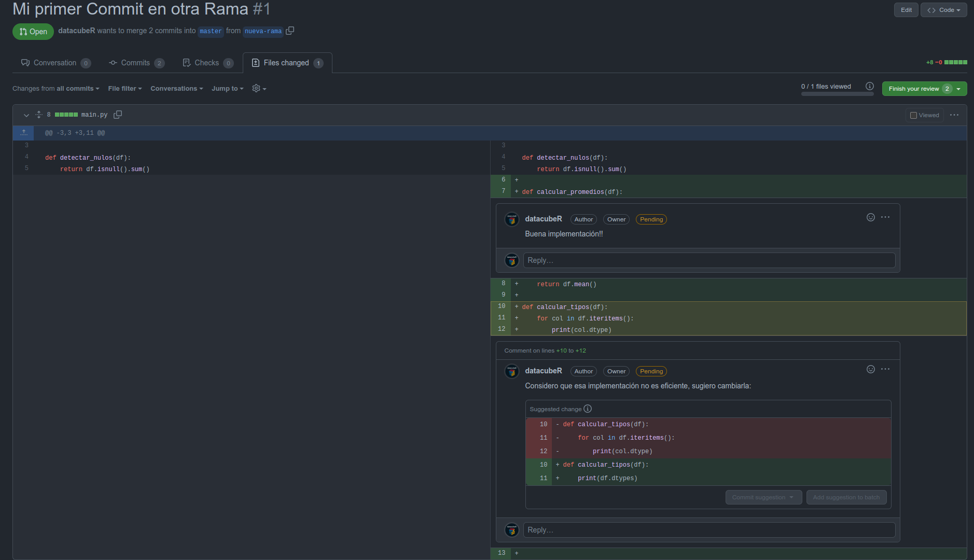Click the Pending label on suggestion comment
This screenshot has height=560, width=974.
(x=651, y=371)
